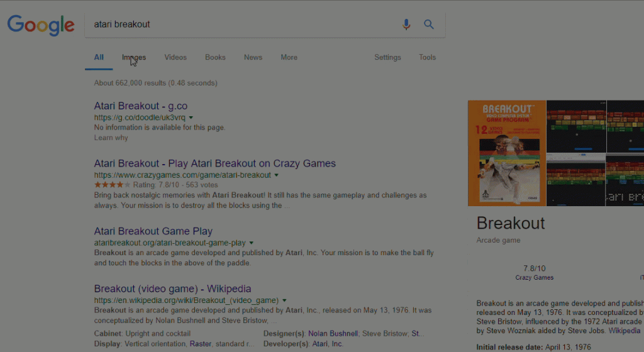Image resolution: width=644 pixels, height=352 pixels.
Task: Open the More search menu
Action: [x=289, y=57]
